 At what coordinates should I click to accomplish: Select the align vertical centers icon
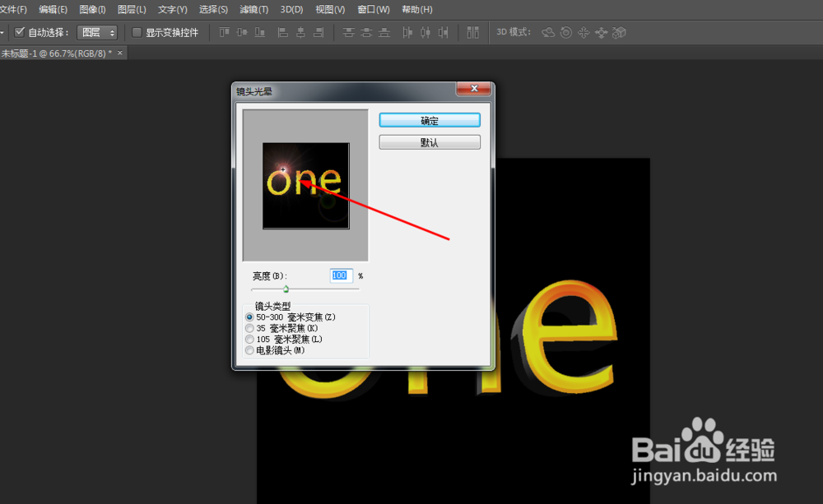click(241, 32)
